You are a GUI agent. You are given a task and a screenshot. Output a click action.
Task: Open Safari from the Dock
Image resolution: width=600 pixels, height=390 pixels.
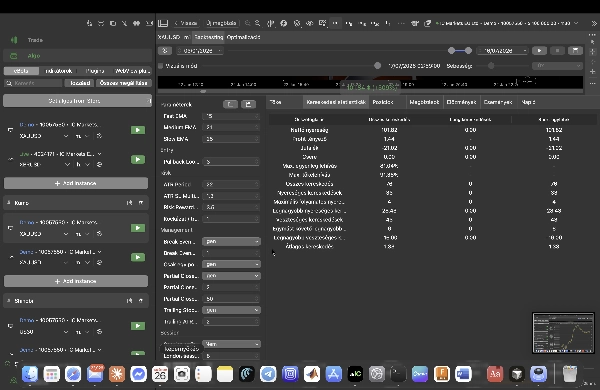coord(73,374)
